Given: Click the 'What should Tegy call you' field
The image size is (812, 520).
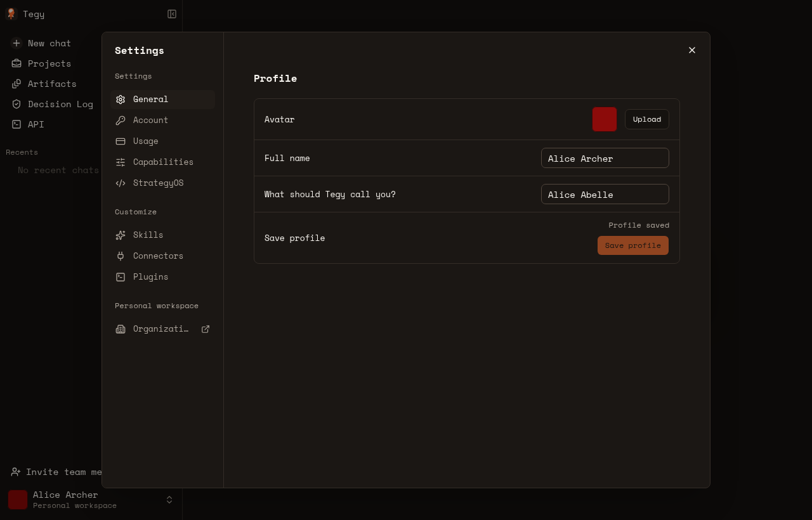Looking at the screenshot, I should coord(605,194).
